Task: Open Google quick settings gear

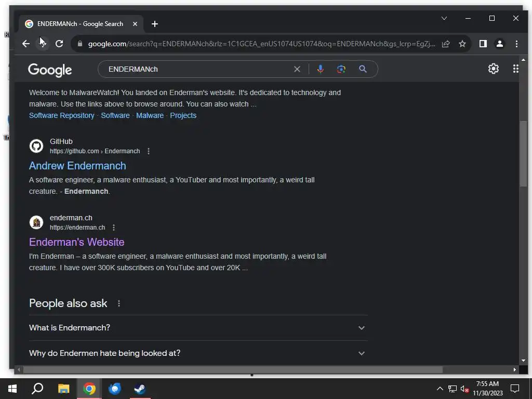Action: (494, 69)
